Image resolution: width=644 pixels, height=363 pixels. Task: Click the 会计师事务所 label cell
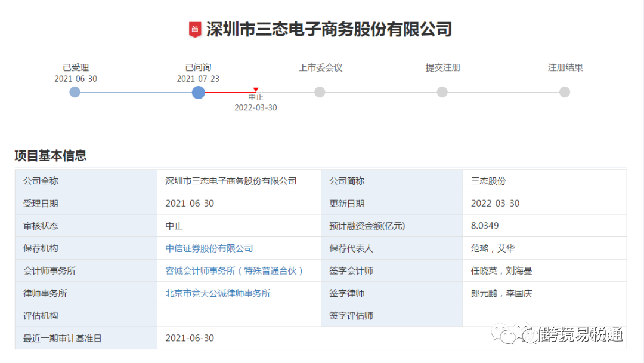tap(86, 271)
